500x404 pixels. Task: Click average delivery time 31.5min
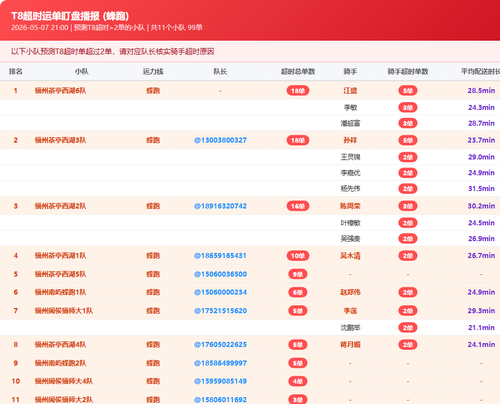(x=481, y=189)
